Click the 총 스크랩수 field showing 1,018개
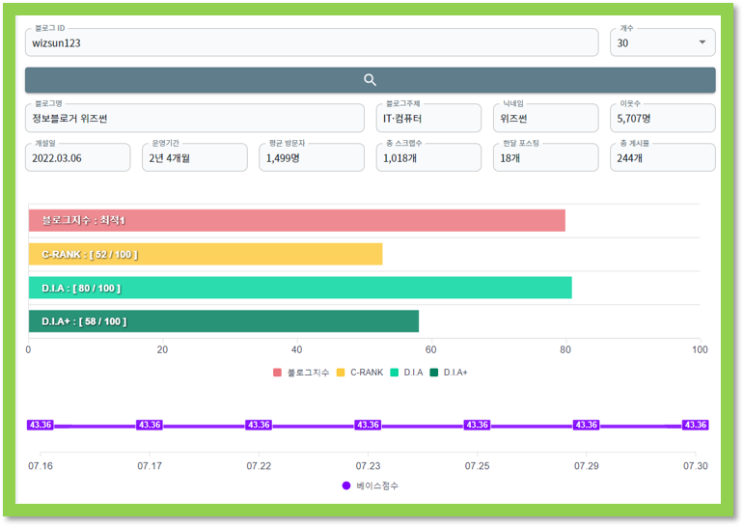 pos(429,157)
